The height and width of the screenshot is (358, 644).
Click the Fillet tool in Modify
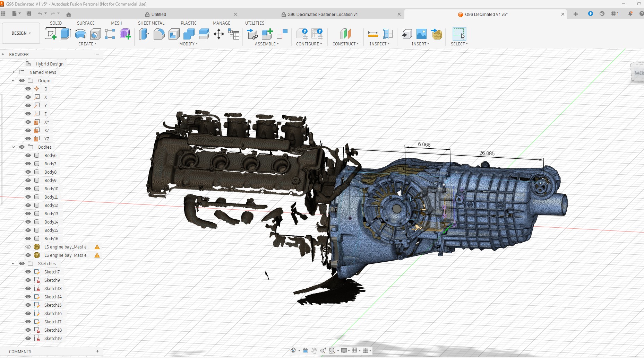159,34
